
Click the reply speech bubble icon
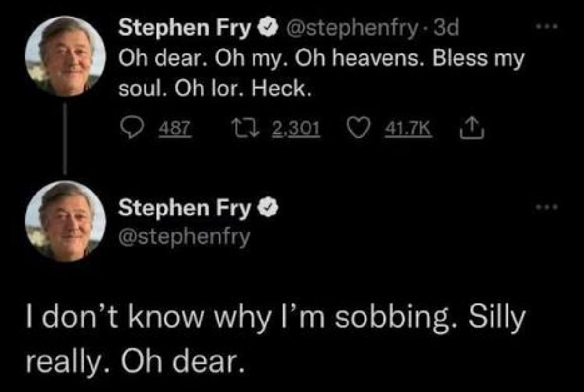130,129
